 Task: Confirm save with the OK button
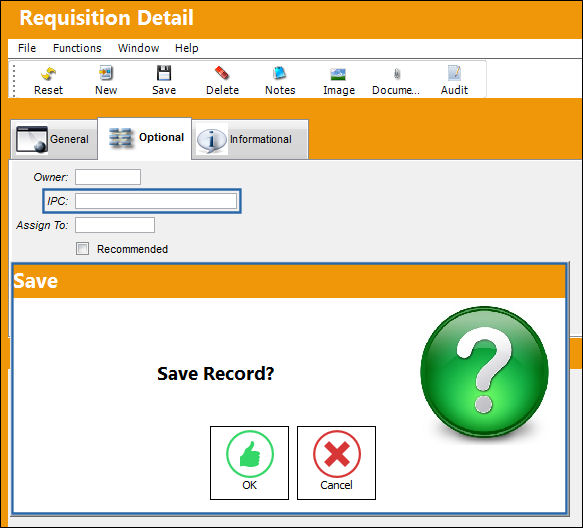[x=249, y=463]
